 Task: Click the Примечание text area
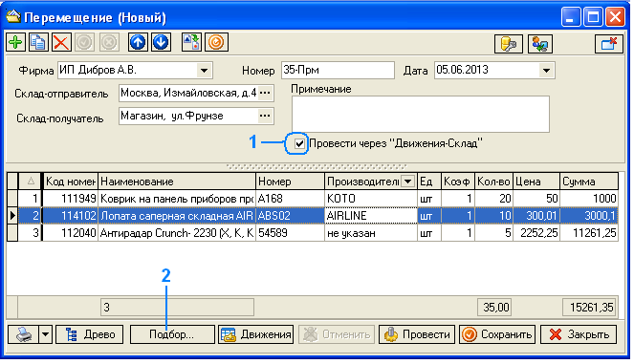pyautogui.click(x=421, y=114)
